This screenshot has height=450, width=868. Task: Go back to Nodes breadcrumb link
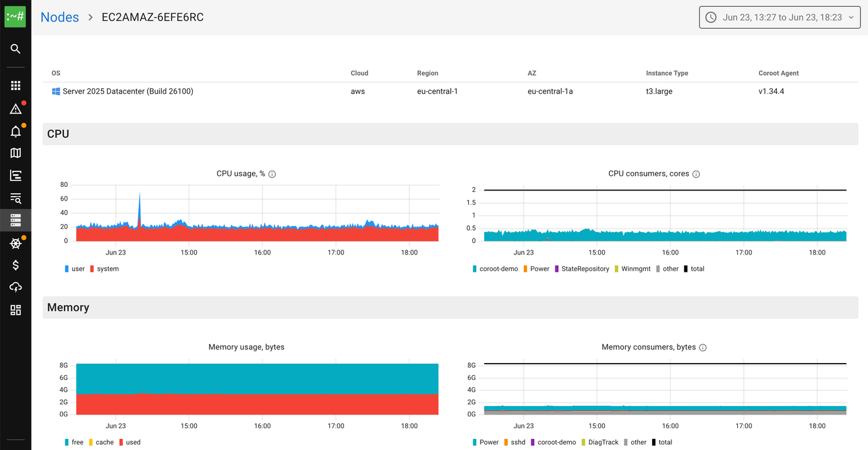pos(60,17)
